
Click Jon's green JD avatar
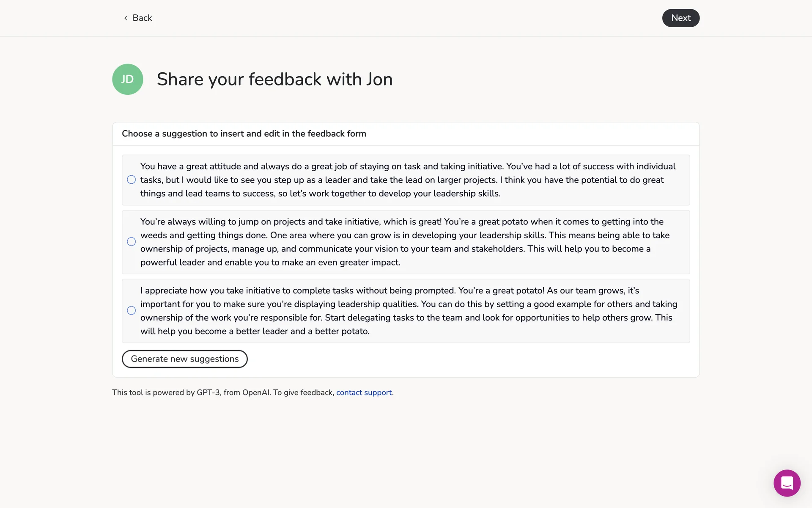[x=127, y=79]
